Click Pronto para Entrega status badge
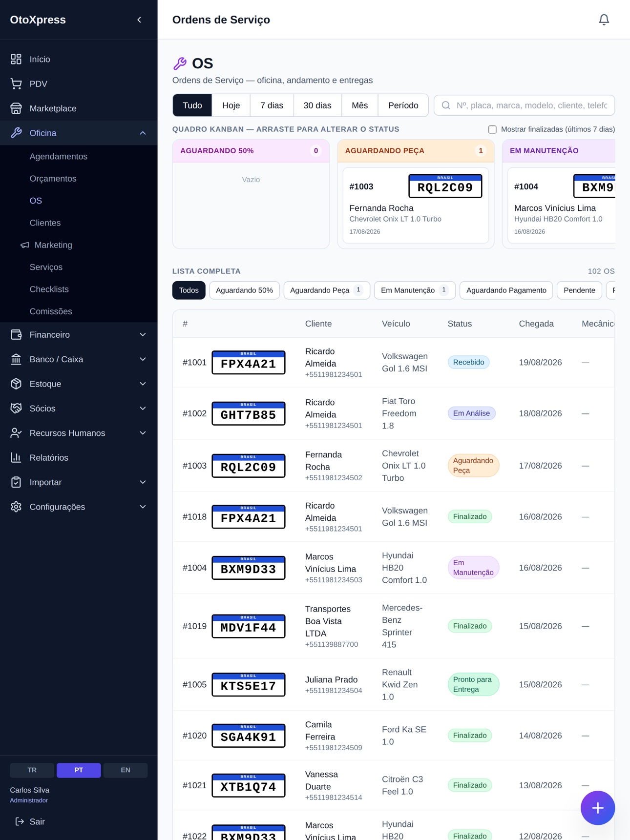This screenshot has height=840, width=630. pos(473,684)
